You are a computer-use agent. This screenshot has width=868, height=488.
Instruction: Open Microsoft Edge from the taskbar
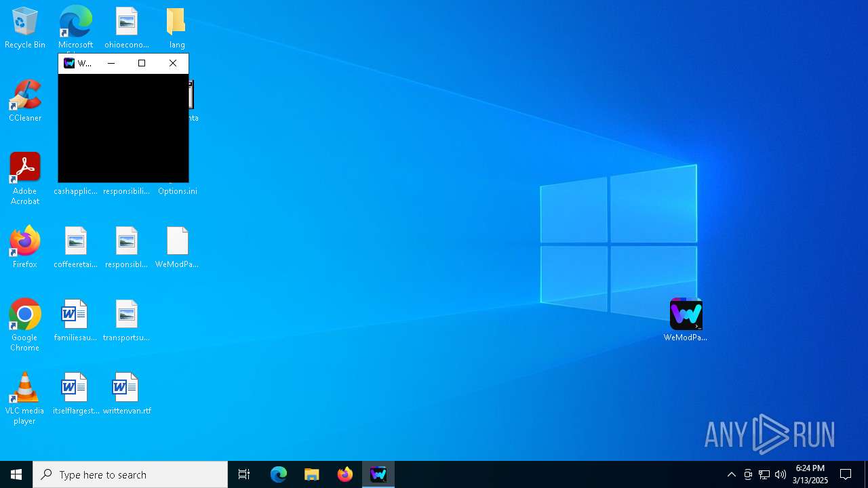point(279,474)
